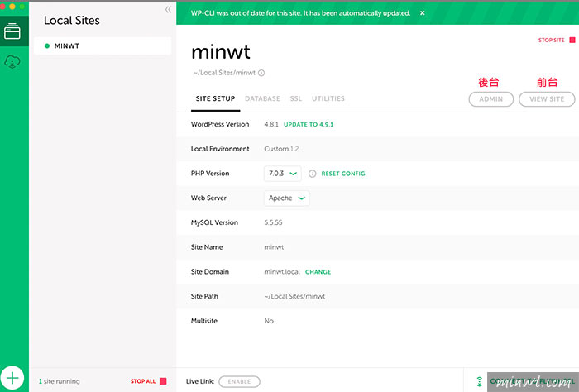Open the SSL tab

pyautogui.click(x=296, y=98)
